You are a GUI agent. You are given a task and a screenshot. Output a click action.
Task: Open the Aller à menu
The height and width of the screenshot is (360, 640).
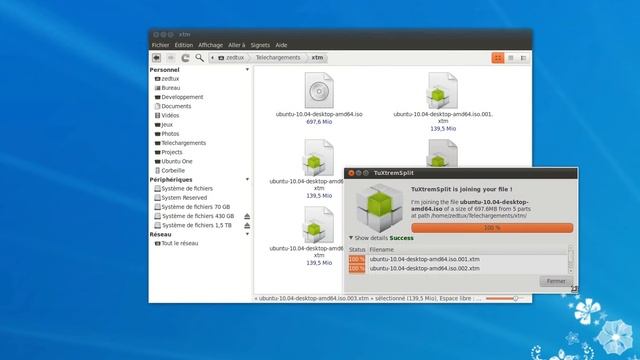click(x=237, y=45)
